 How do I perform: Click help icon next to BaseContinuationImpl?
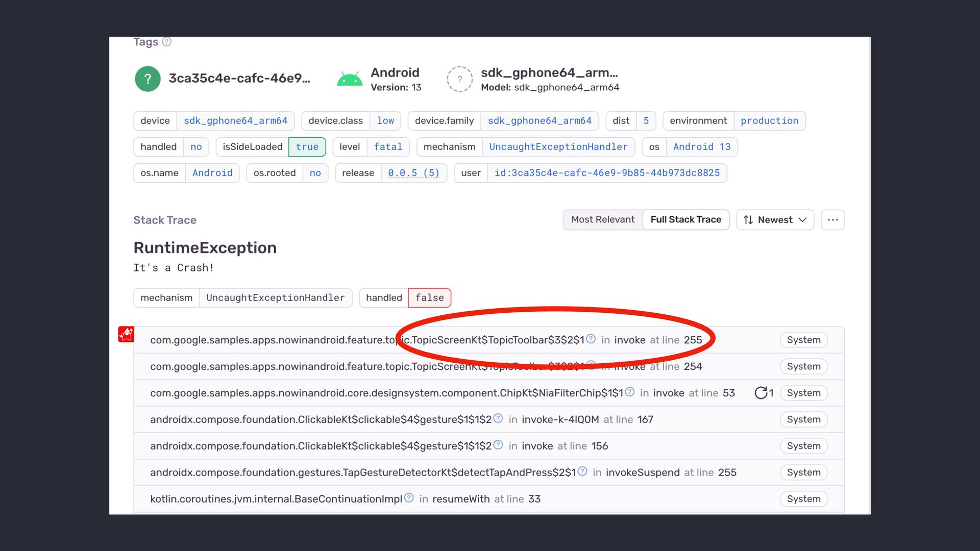point(409,498)
